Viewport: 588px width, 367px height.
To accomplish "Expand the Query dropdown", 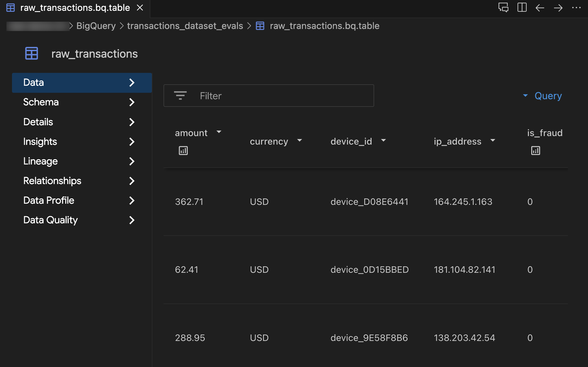I will (543, 96).
